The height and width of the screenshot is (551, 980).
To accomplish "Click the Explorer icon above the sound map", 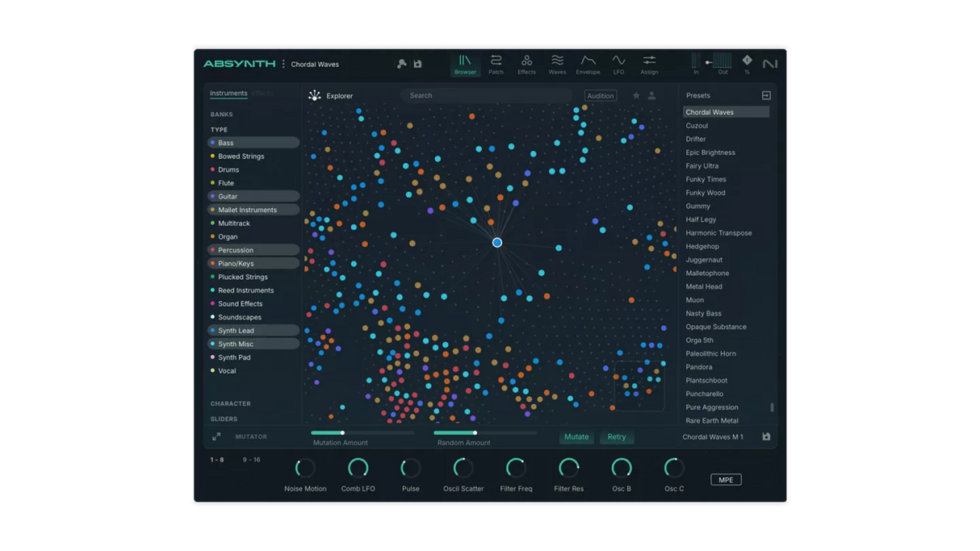I will coord(315,95).
